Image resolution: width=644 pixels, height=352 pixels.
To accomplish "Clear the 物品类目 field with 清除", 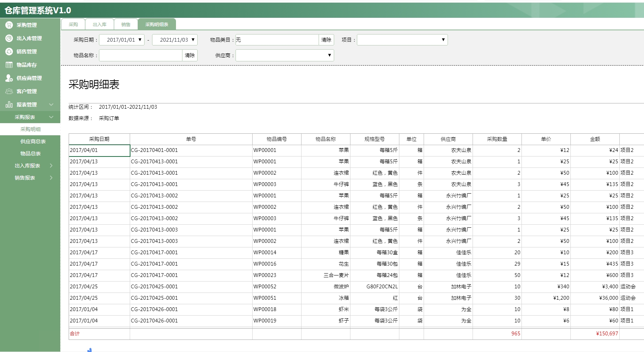I will pos(326,40).
